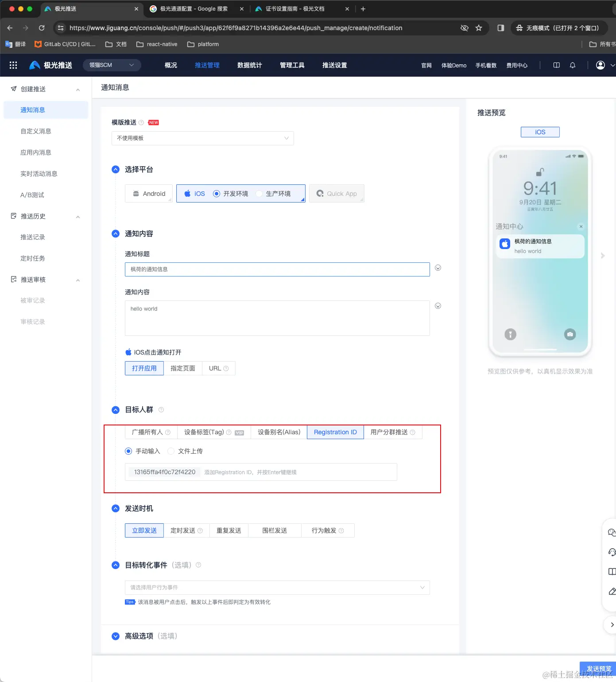Viewport: 616px width, 682px height.
Task: Click the next preview arrow beside phone
Action: pos(603,256)
